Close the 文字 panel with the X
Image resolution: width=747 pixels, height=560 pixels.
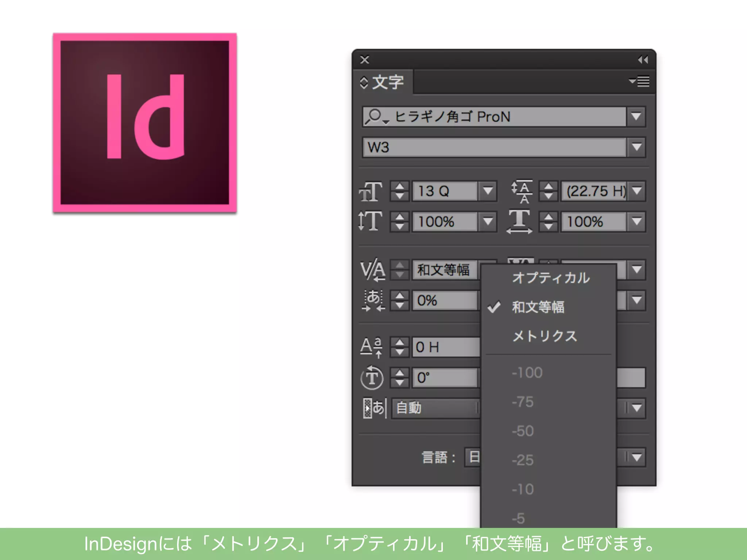(364, 59)
